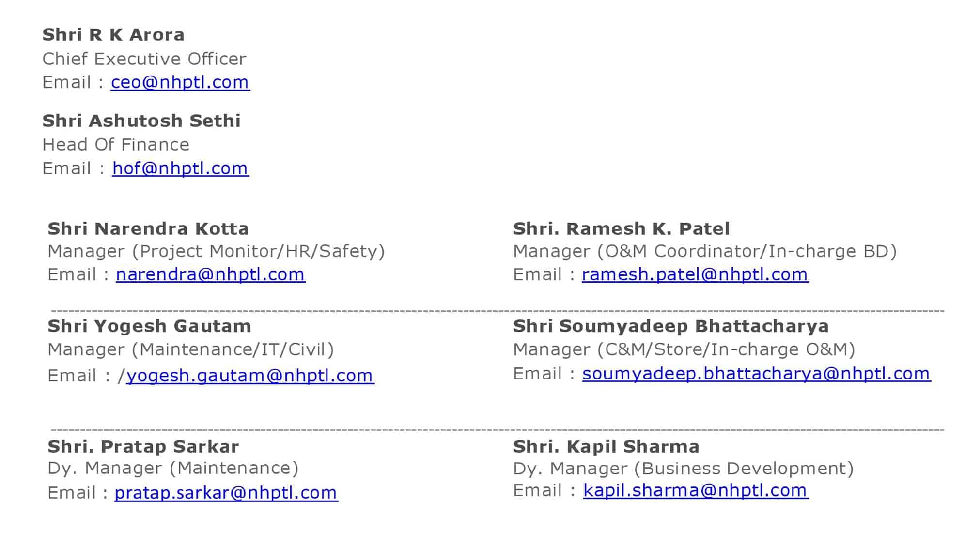
Task: Click the Shri Soumyadeep Bhattacharya heading
Action: 671,326
